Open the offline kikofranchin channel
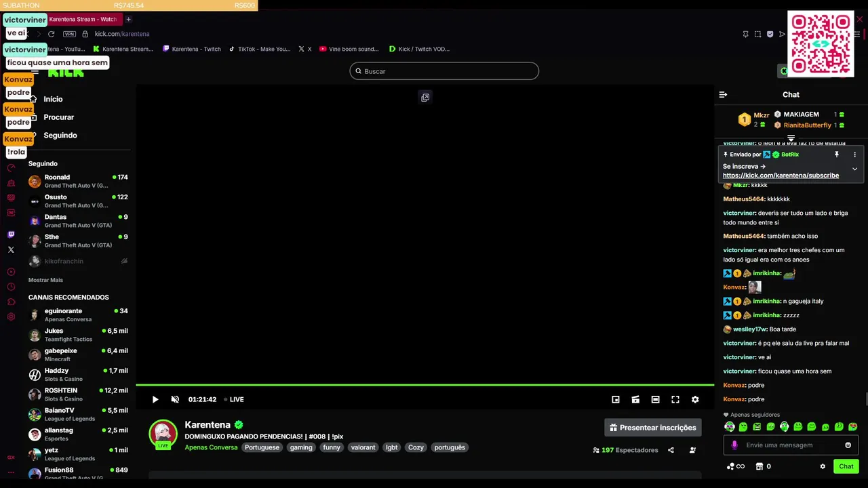The image size is (868, 488). pos(78,261)
